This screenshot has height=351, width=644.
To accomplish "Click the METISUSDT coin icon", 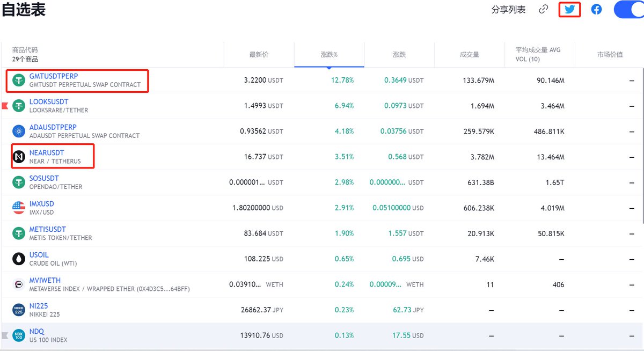I will click(19, 233).
